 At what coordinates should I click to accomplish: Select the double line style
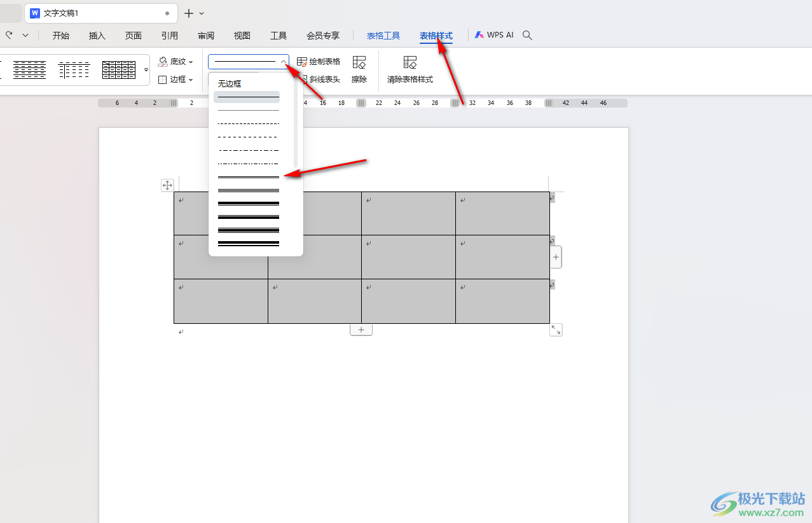point(247,177)
